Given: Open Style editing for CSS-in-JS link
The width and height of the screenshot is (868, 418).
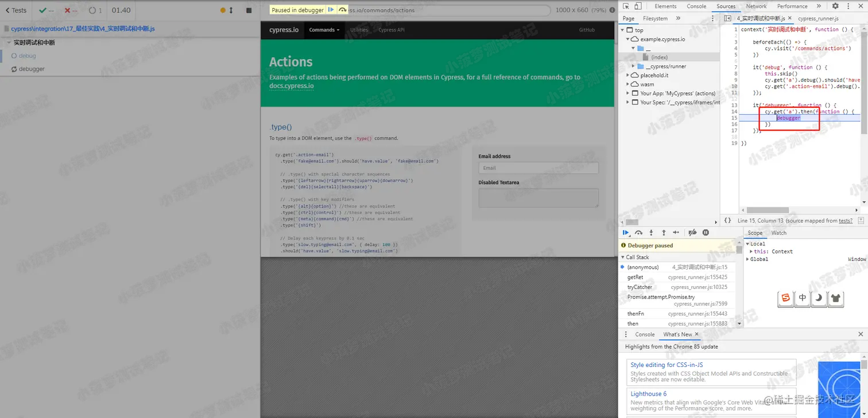Looking at the screenshot, I should click(666, 365).
